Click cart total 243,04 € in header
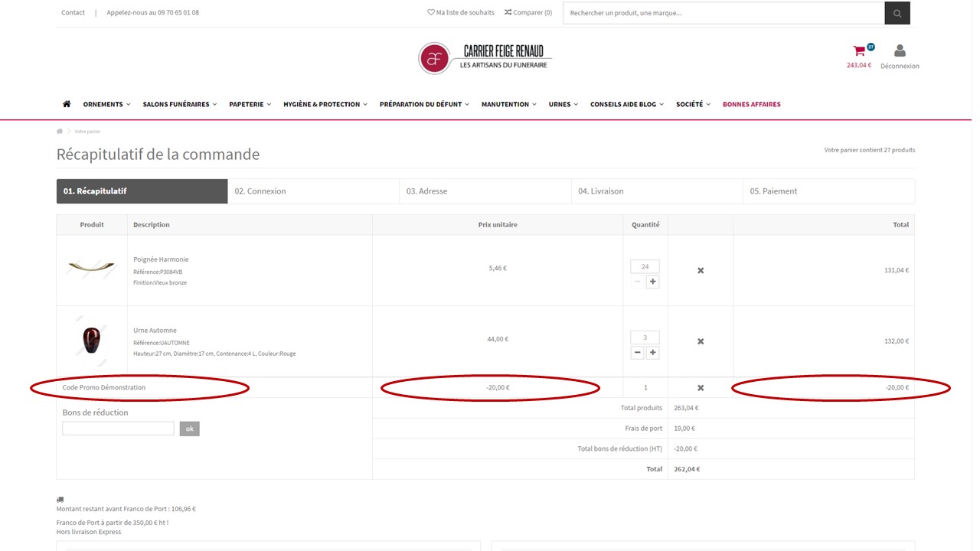Viewport: 980px width, 551px height. 859,65
